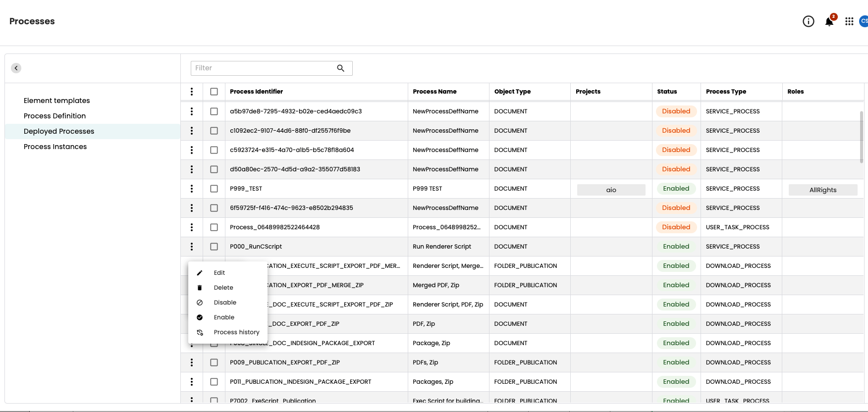This screenshot has height=412, width=868.
Task: Sort by Roles column header
Action: (x=796, y=92)
